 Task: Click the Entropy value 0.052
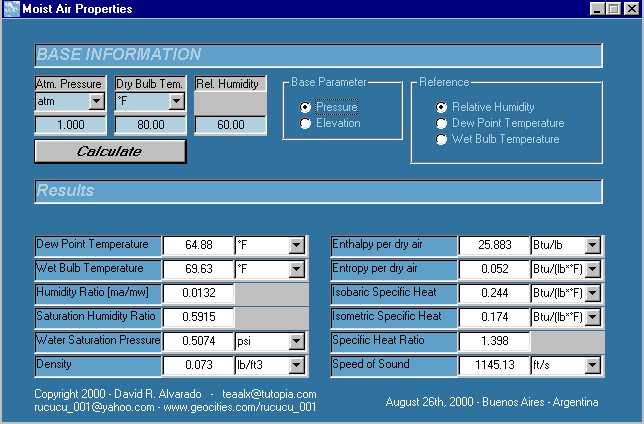(494, 269)
